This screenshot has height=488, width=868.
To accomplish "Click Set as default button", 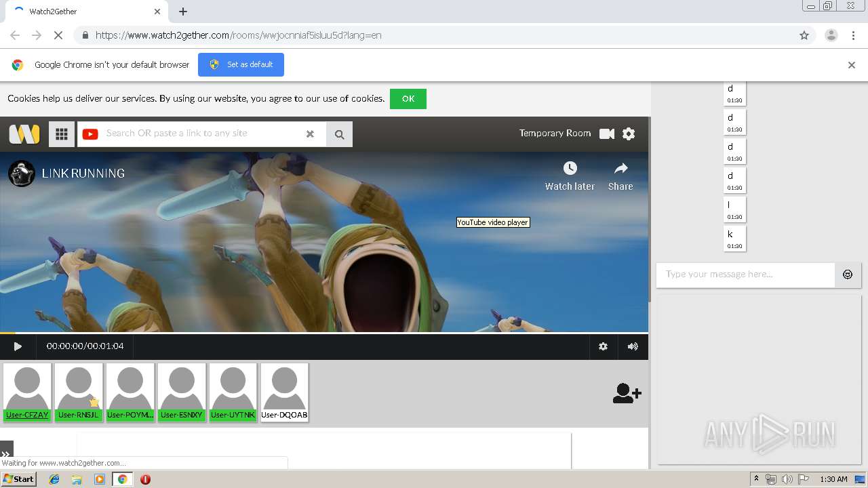I will point(241,64).
